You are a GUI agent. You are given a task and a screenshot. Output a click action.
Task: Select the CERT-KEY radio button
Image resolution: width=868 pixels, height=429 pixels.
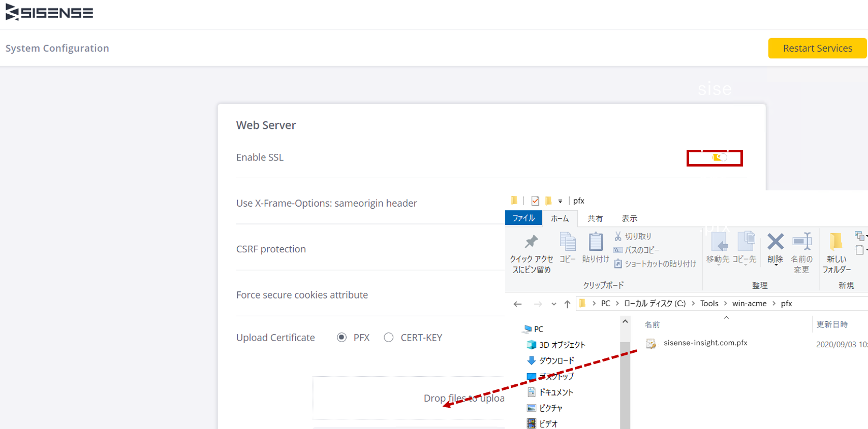point(389,338)
